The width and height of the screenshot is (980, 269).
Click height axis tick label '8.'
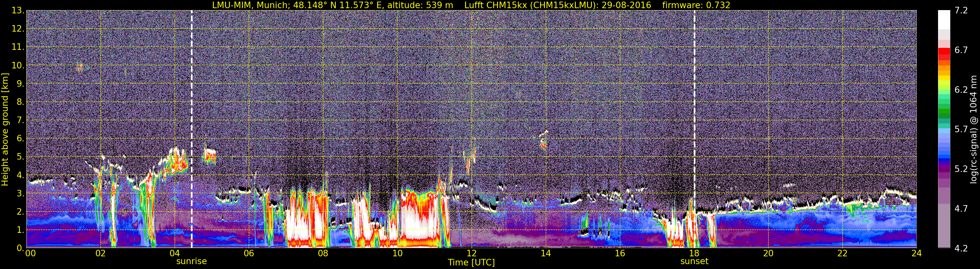point(20,102)
